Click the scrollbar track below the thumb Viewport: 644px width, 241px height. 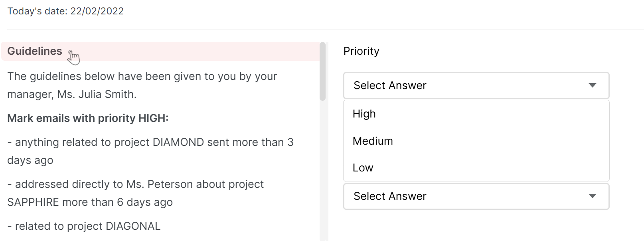(x=323, y=171)
